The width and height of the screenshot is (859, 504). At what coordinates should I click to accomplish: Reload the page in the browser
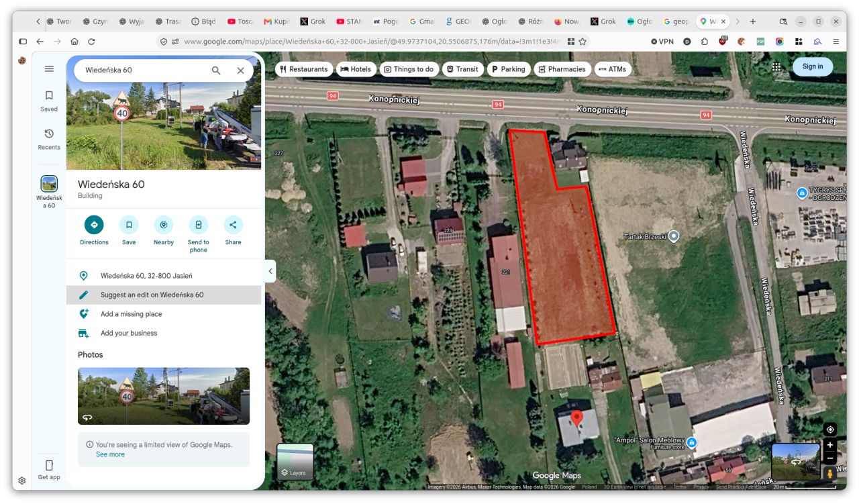point(91,41)
